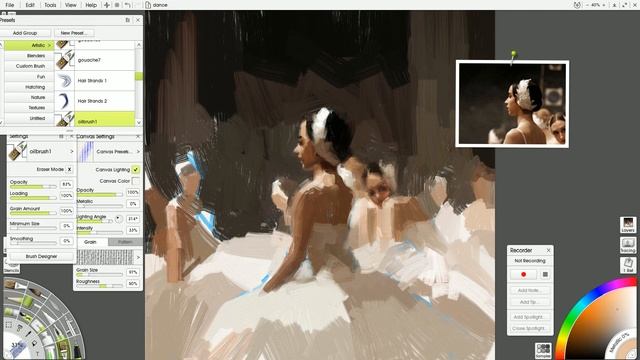Click the Canvas Color swatch
This screenshot has width=640, height=360.
coord(136,180)
